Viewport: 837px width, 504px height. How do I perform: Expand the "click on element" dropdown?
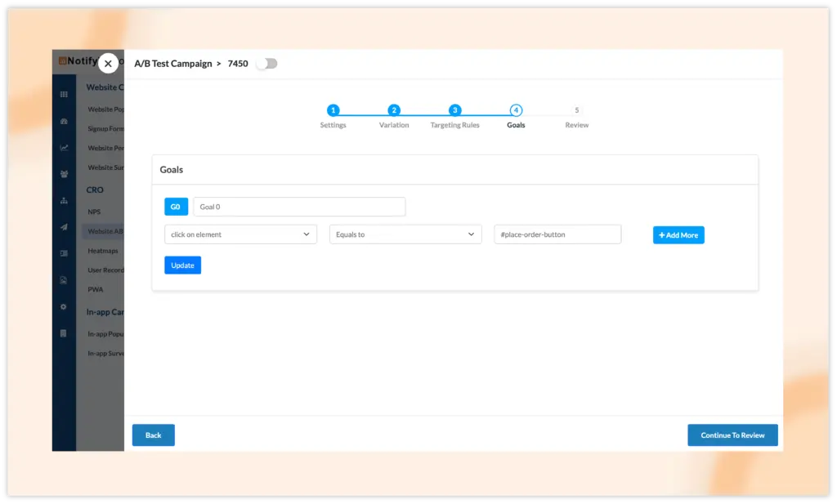[240, 234]
